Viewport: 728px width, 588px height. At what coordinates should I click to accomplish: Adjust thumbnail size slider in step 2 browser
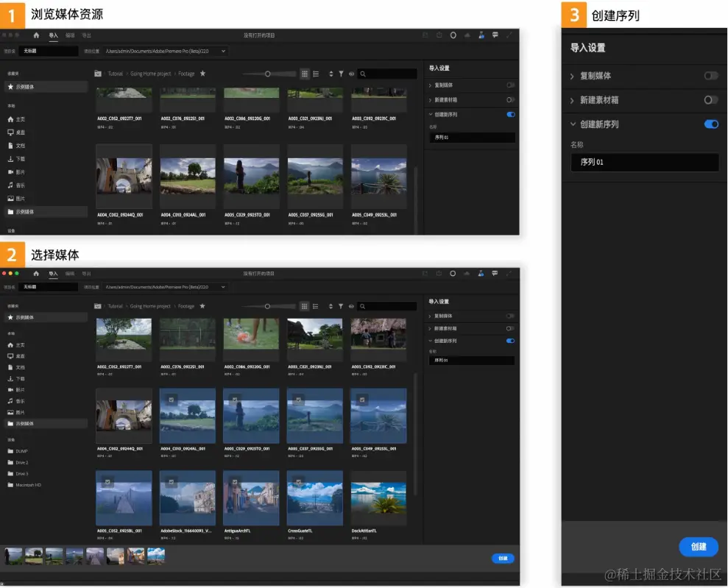click(267, 306)
